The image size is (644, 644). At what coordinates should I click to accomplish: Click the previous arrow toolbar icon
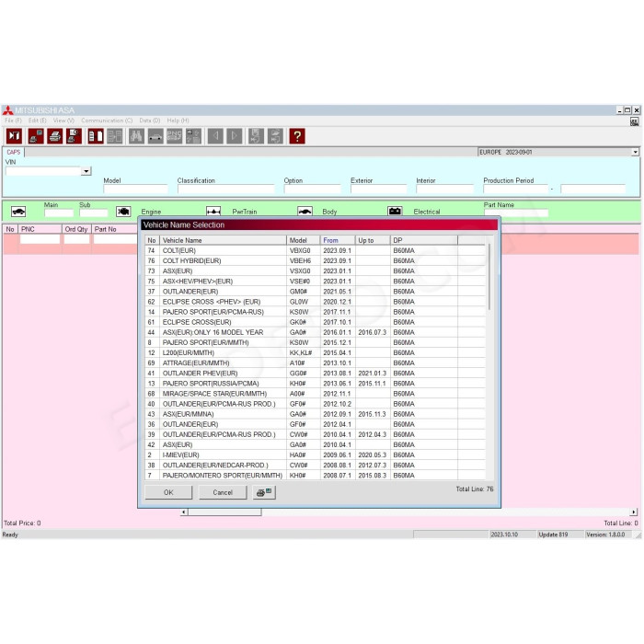(215, 136)
